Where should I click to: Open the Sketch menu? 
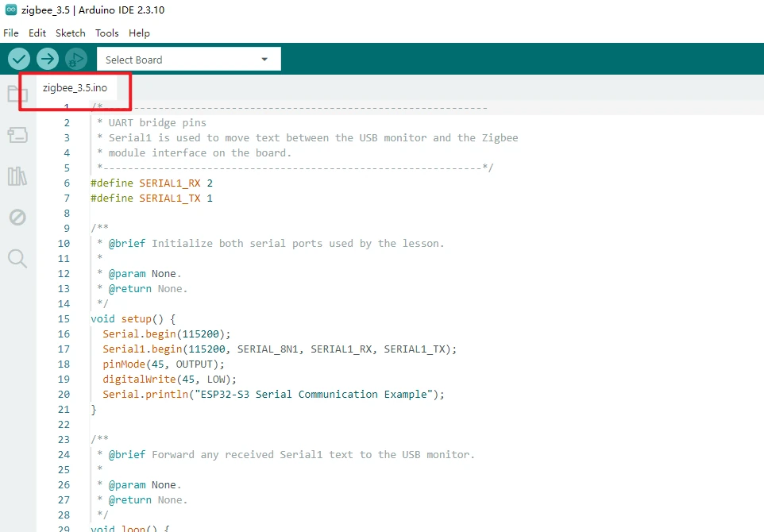pyautogui.click(x=70, y=33)
